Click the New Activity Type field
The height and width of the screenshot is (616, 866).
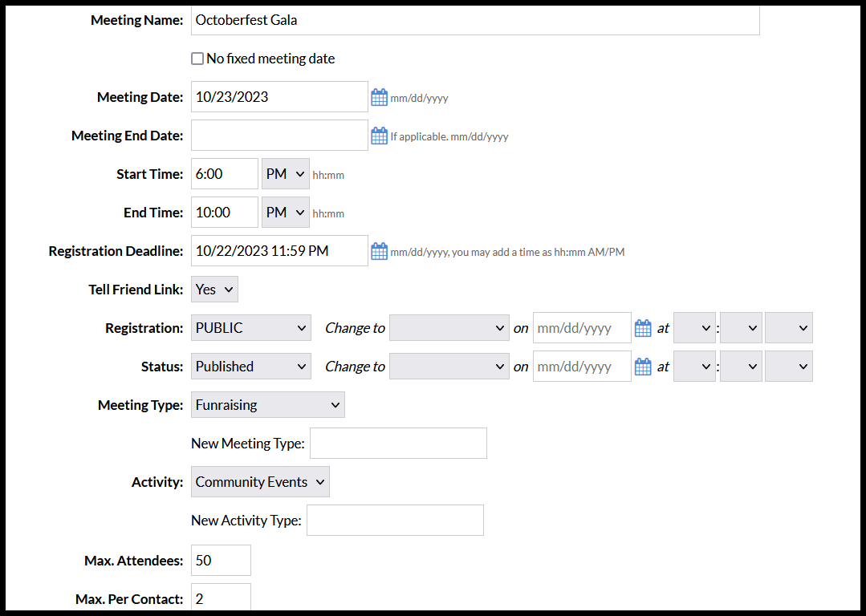coord(395,520)
